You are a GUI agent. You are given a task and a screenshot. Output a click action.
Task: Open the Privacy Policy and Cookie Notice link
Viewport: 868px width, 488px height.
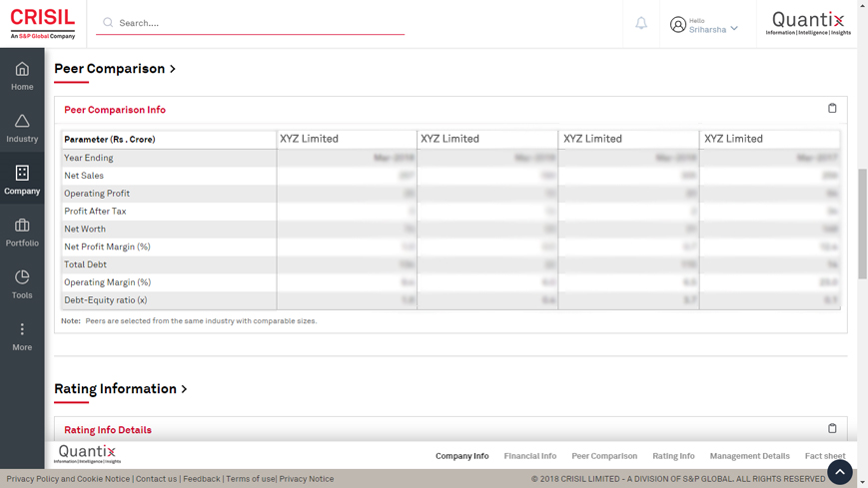click(x=68, y=479)
